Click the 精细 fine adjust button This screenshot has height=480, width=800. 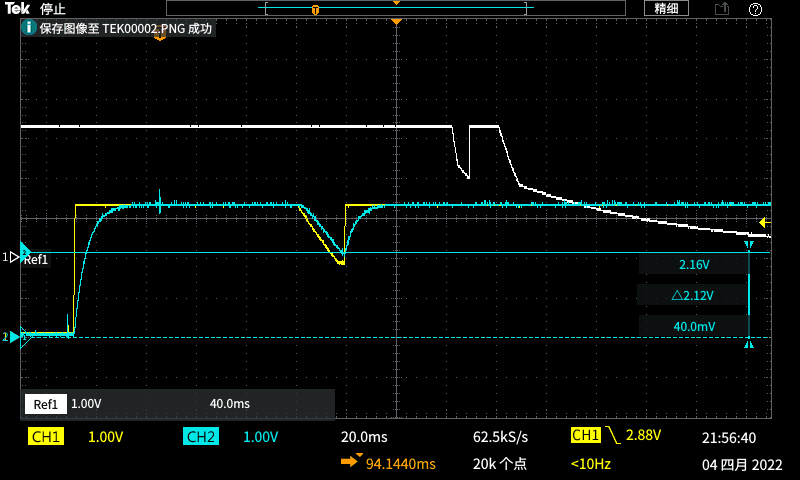point(666,8)
